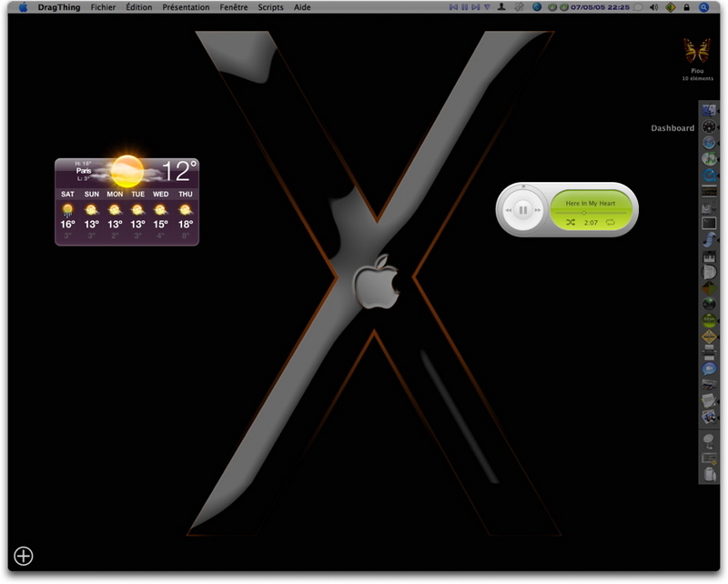This screenshot has height=584, width=728.
Task: Click the globe icon in menu bar
Action: click(537, 7)
